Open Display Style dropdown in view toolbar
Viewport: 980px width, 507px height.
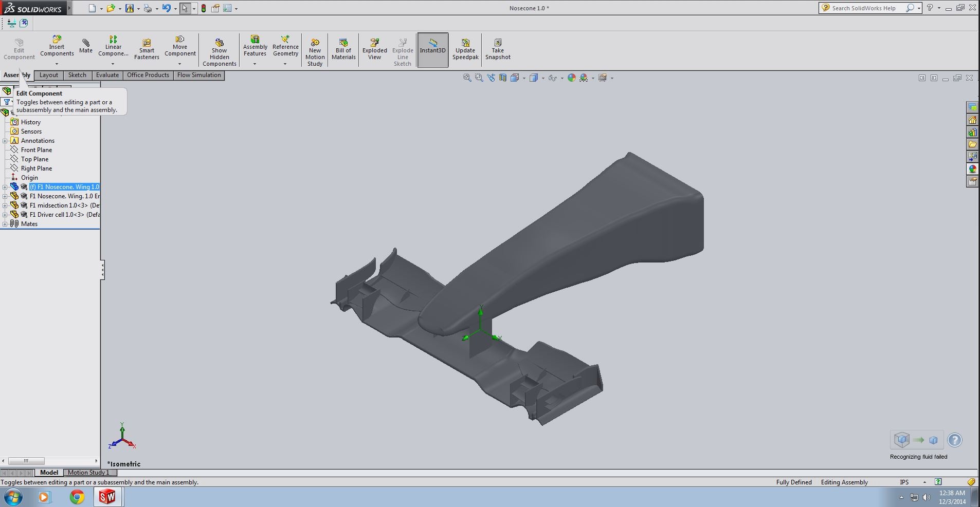pyautogui.click(x=543, y=79)
